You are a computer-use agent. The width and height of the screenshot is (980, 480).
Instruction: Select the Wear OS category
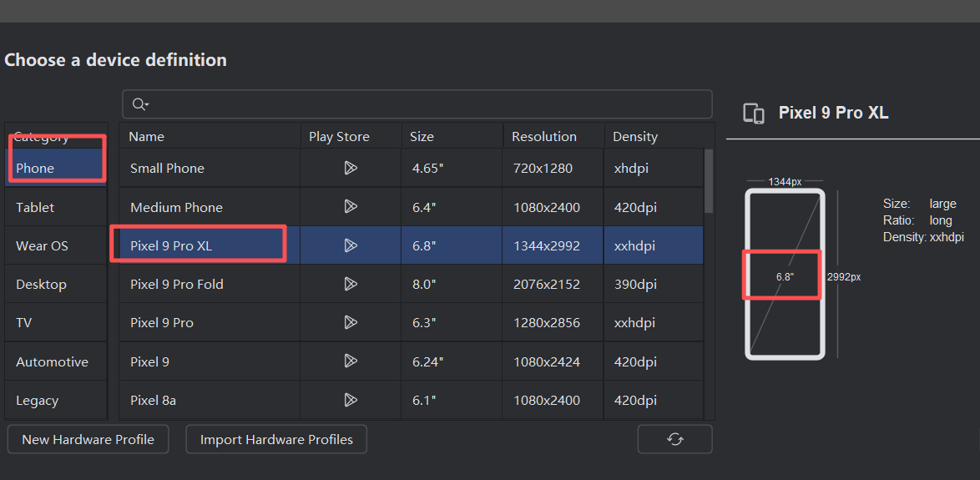coord(56,245)
